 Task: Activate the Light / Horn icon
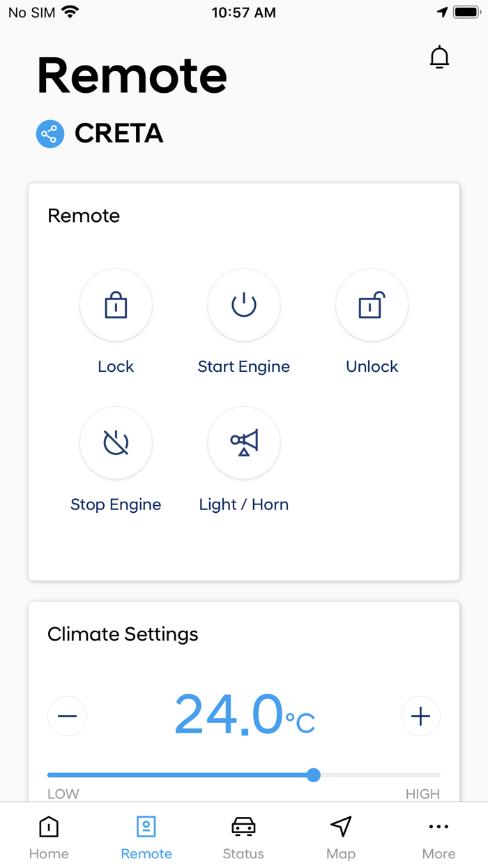click(244, 442)
